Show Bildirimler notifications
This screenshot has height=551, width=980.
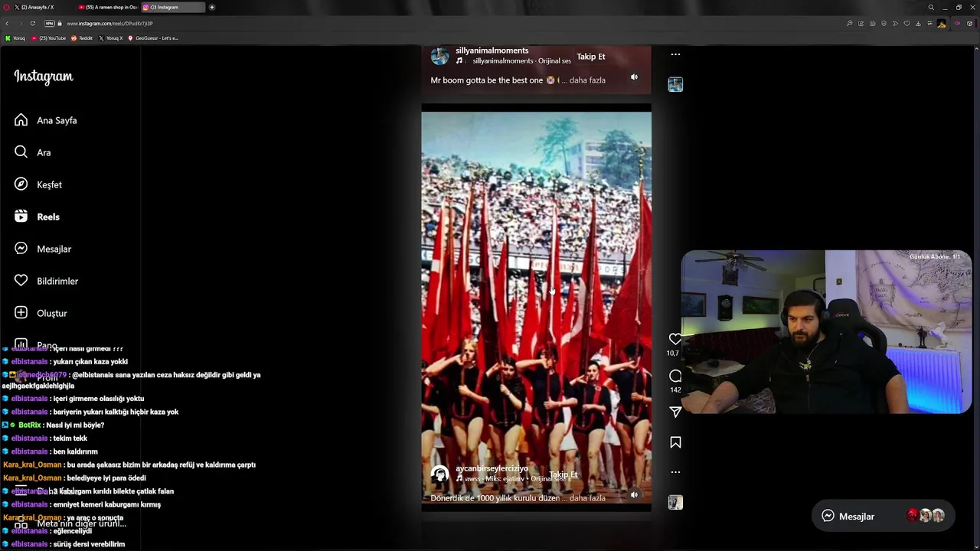(x=46, y=281)
